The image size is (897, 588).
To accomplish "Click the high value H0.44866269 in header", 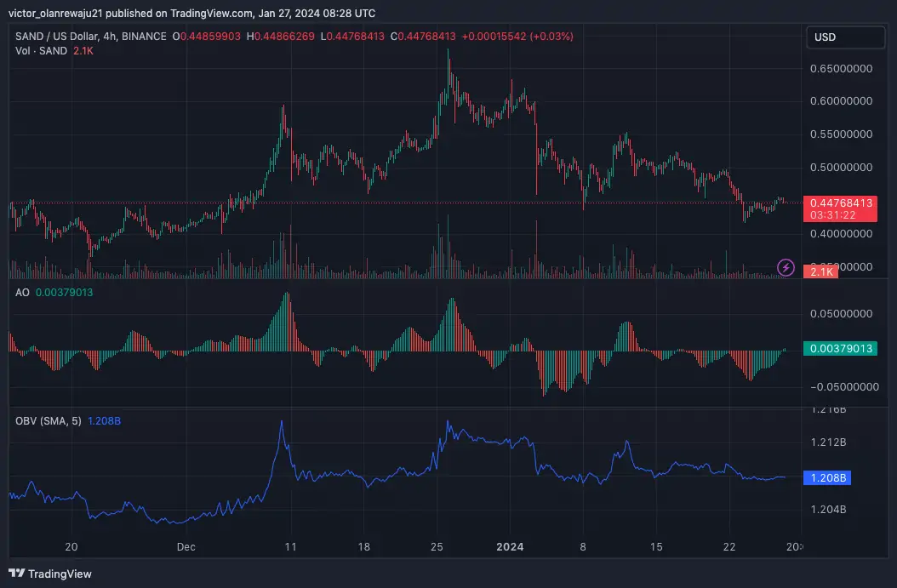I will pos(280,36).
